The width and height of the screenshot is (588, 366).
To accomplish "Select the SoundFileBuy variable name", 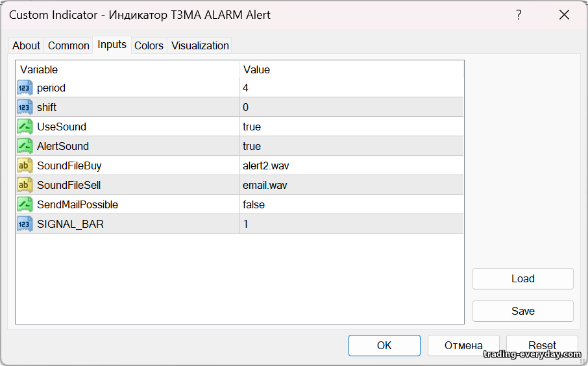I will [x=69, y=165].
